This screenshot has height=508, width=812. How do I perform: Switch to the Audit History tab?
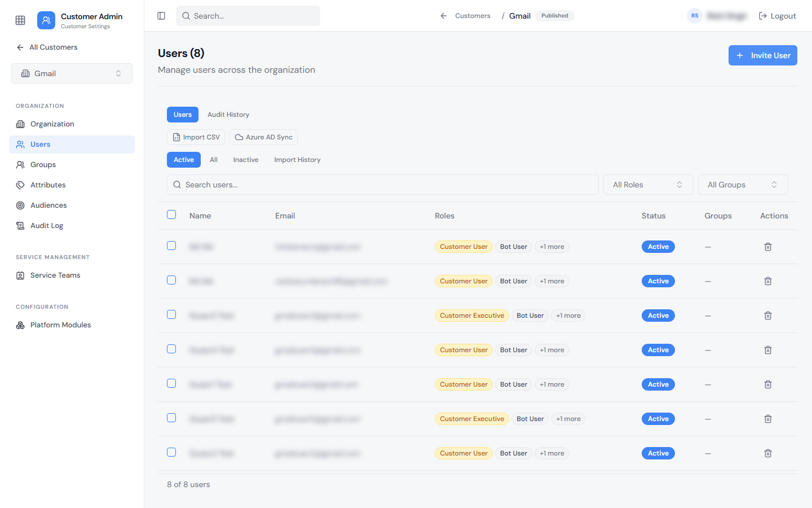click(228, 115)
